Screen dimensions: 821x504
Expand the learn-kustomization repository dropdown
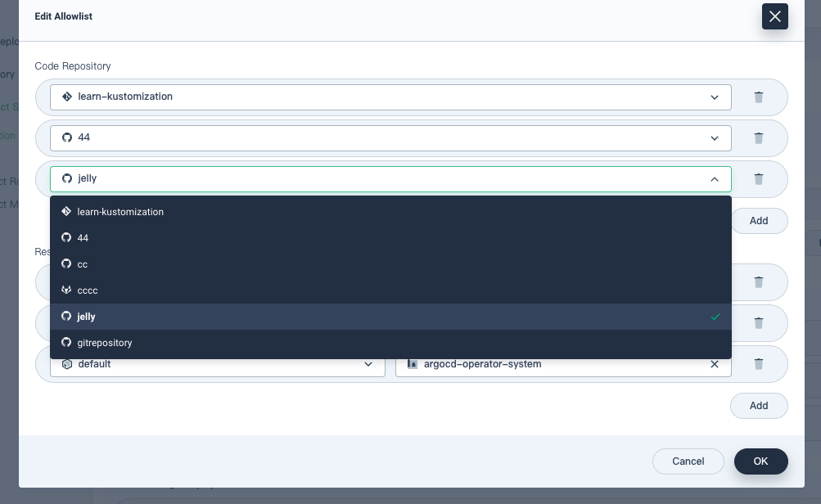(x=714, y=97)
